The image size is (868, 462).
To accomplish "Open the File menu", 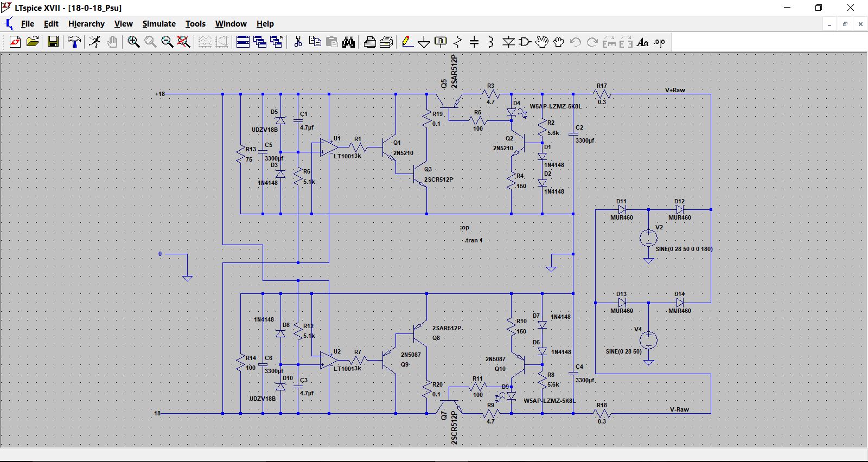I will click(28, 24).
